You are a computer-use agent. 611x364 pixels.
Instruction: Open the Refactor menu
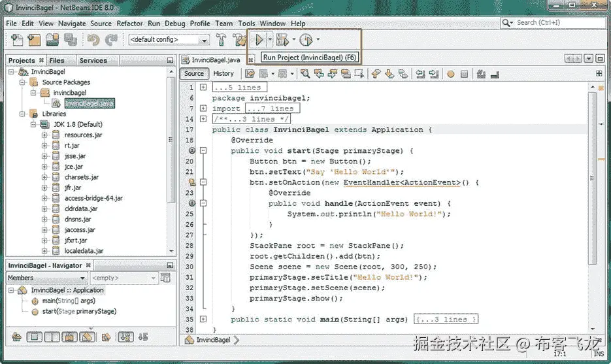(x=130, y=24)
